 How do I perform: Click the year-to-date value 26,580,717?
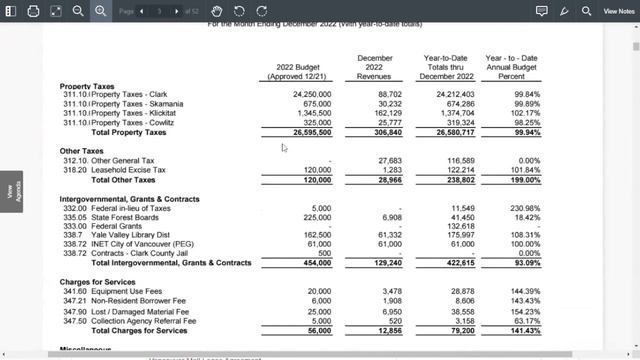click(x=456, y=132)
